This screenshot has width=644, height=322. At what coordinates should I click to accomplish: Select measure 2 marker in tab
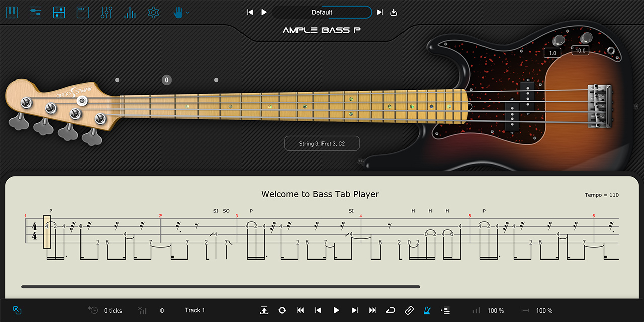(160, 216)
